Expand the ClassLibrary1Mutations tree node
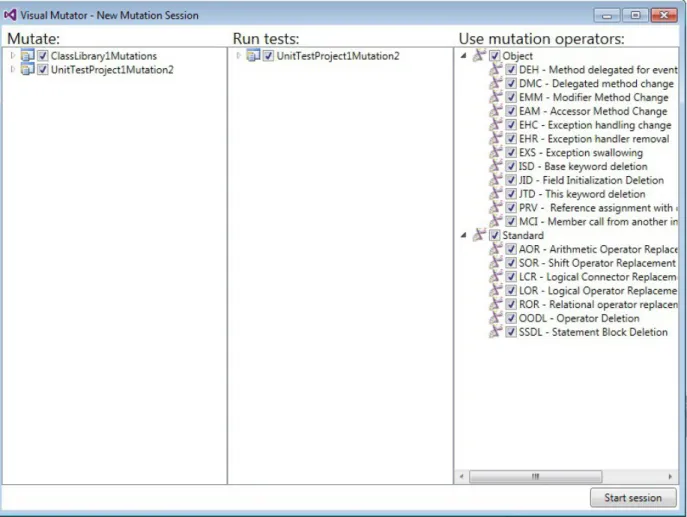687x517 pixels. click(x=13, y=55)
